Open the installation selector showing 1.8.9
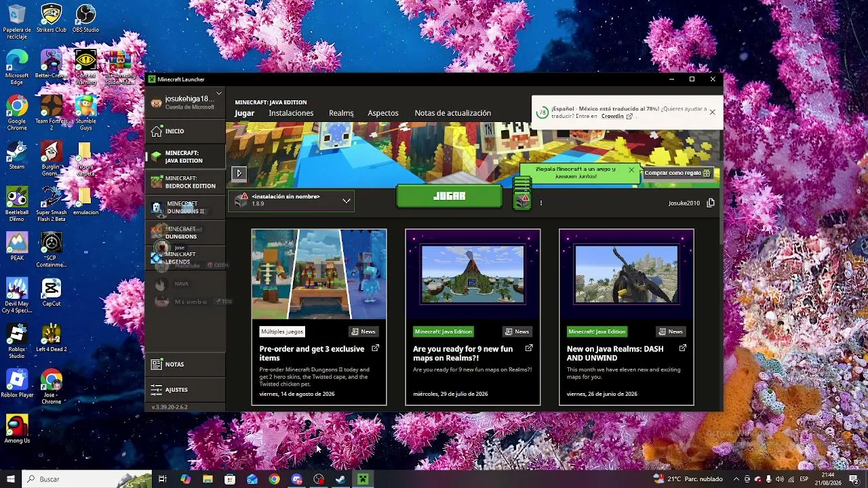The height and width of the screenshot is (488, 868). [292, 200]
